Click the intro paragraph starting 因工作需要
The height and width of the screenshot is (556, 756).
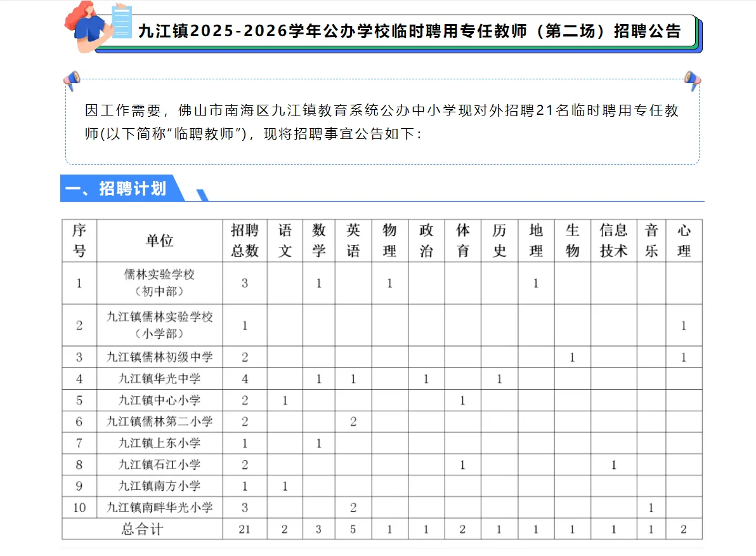click(381, 122)
